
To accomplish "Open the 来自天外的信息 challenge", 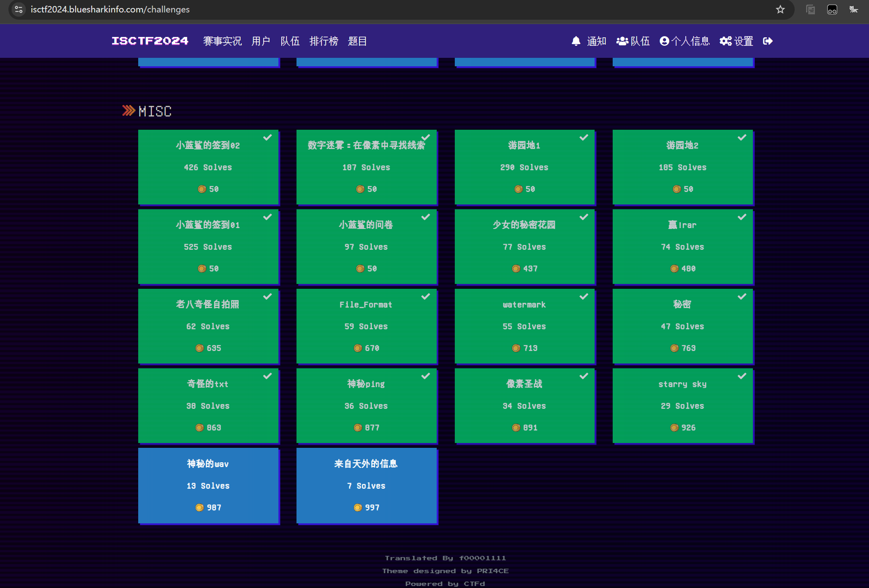I will (366, 485).
